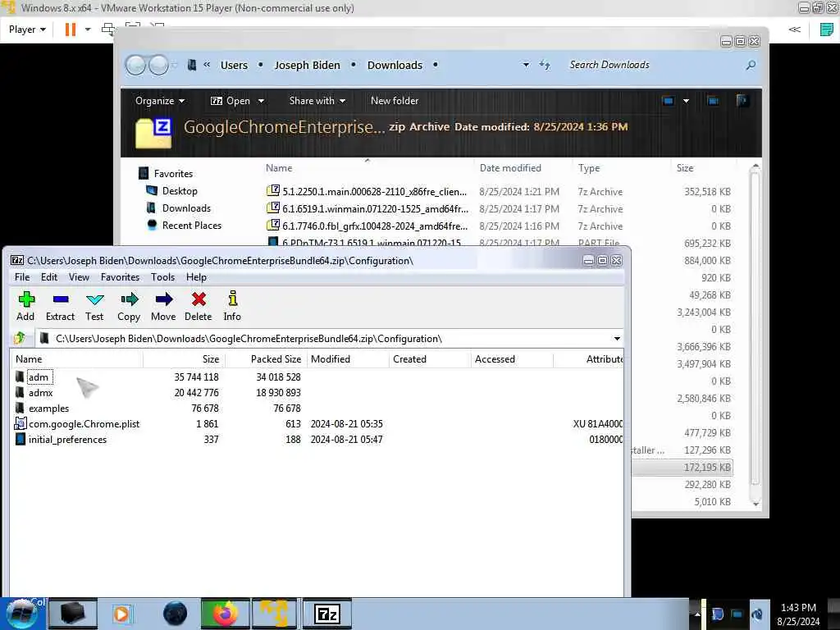Open the 7-Zip Tools menu

(162, 277)
